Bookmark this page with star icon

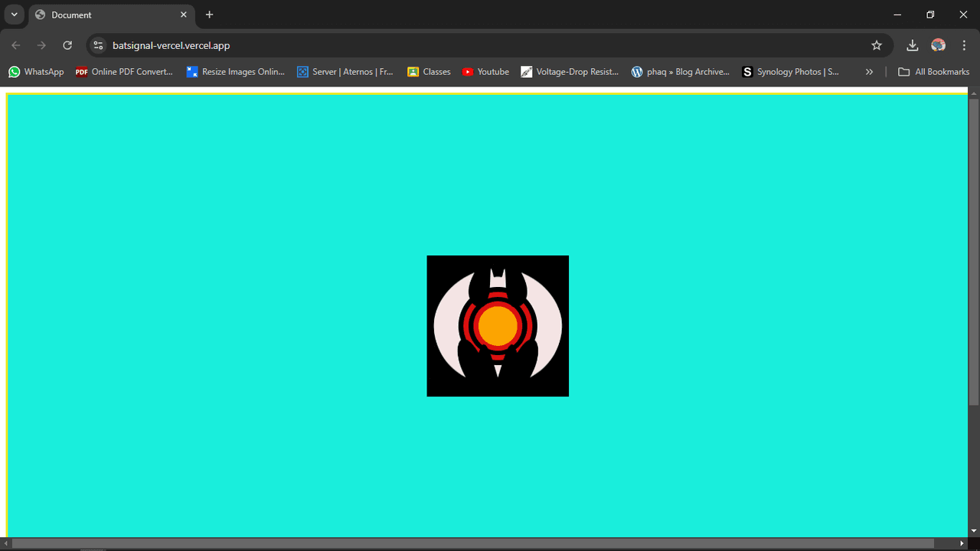tap(877, 45)
